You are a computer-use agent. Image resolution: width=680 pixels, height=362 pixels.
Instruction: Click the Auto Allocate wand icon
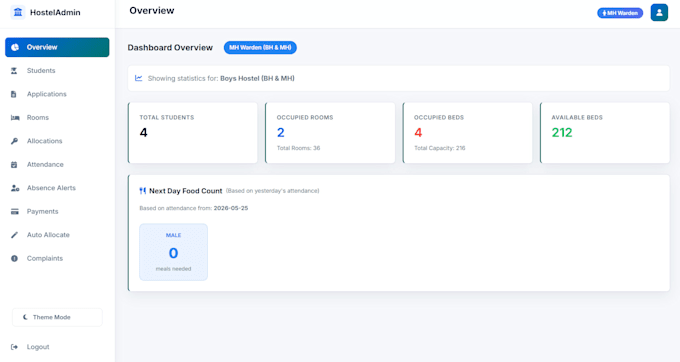[x=14, y=235]
